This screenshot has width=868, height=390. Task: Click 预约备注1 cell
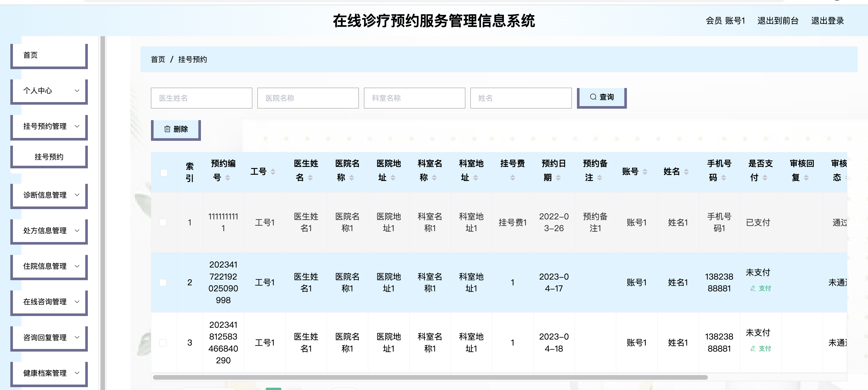coord(595,223)
